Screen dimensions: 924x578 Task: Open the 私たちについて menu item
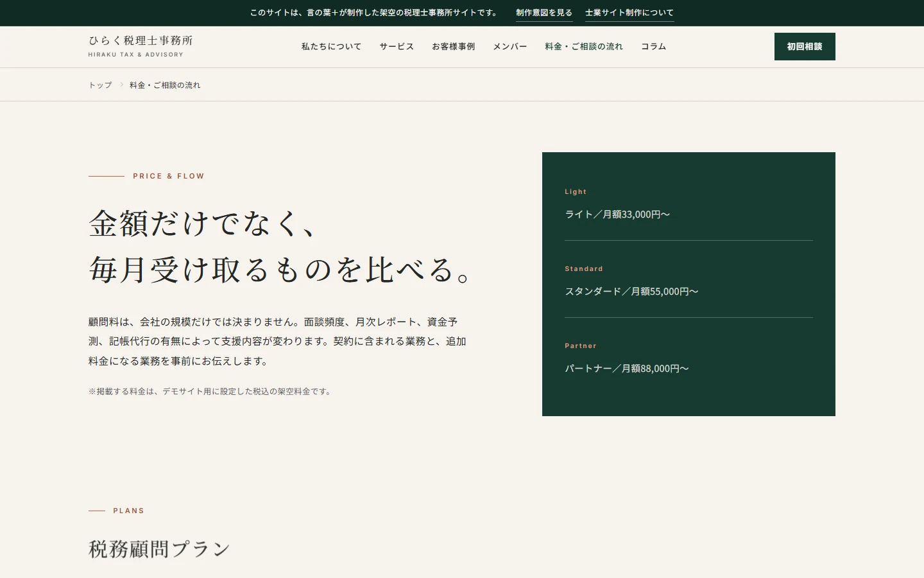[x=331, y=47]
